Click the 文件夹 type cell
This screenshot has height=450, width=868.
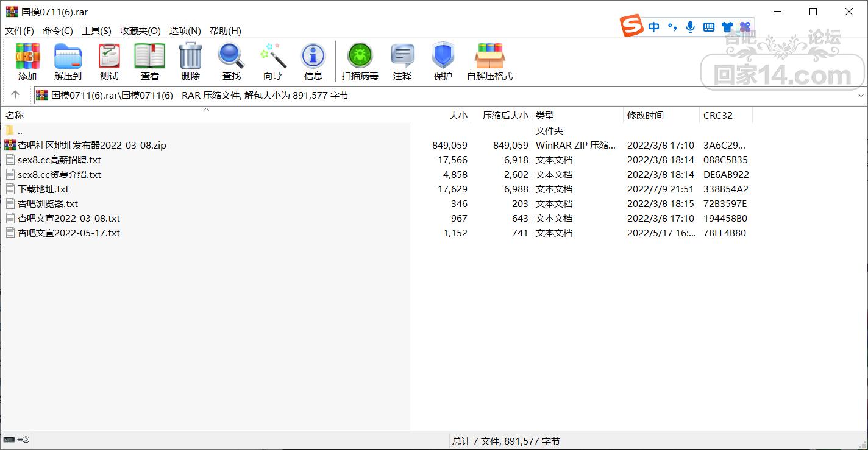pyautogui.click(x=549, y=130)
